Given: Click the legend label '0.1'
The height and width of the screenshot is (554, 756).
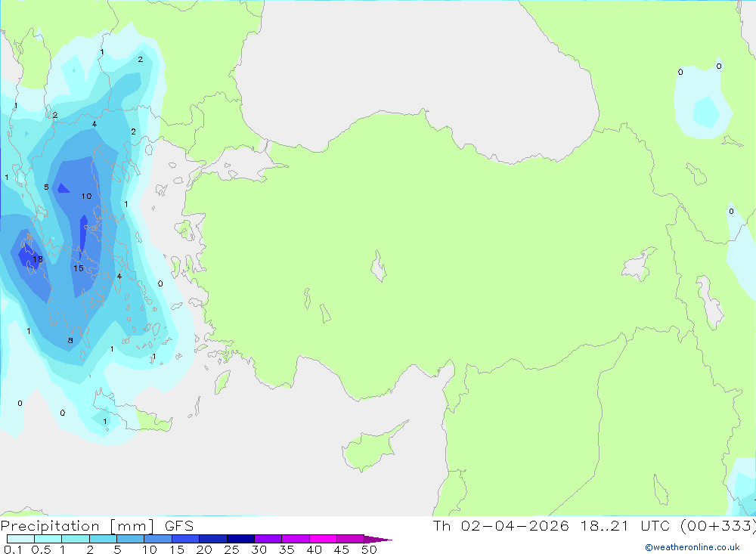Looking at the screenshot, I should point(13,549).
